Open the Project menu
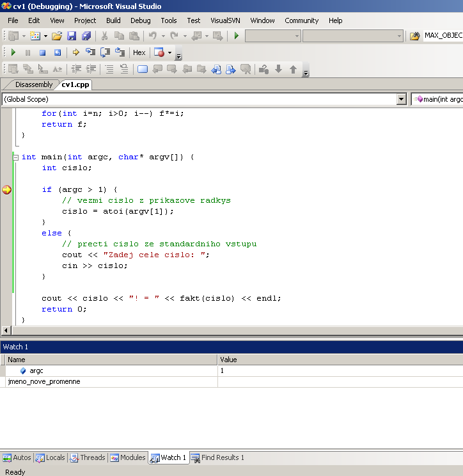 85,20
